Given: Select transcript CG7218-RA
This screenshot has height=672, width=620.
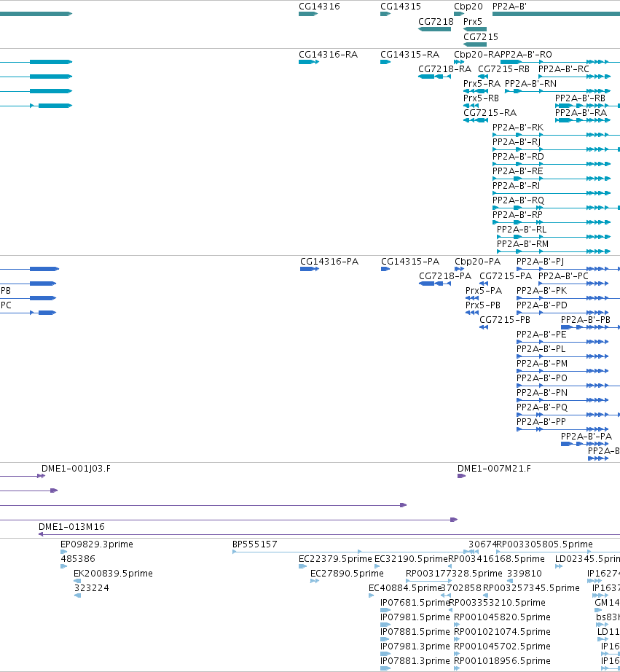Looking at the screenshot, I should click(x=444, y=69).
